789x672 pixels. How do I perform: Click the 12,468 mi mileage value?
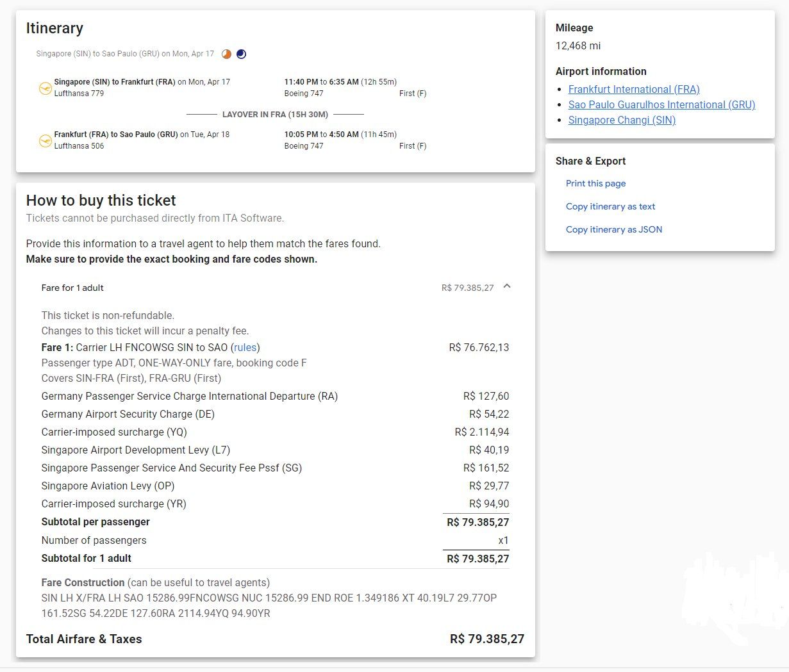tap(578, 46)
